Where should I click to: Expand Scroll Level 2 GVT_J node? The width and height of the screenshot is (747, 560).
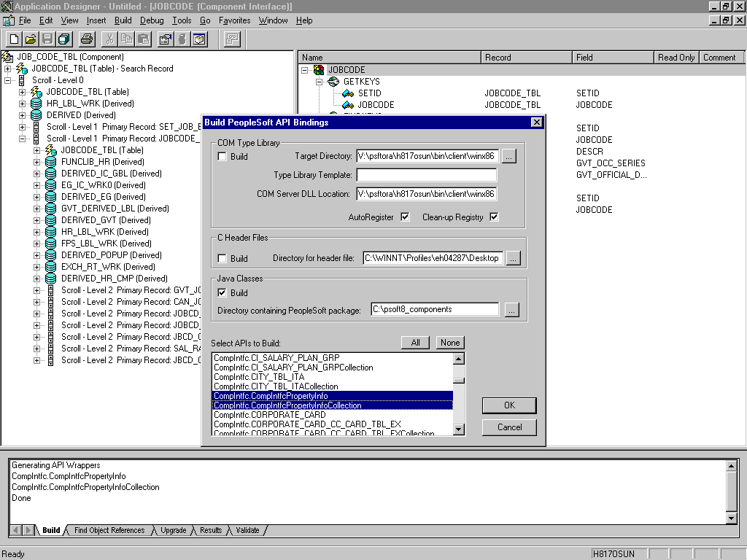coord(36,290)
